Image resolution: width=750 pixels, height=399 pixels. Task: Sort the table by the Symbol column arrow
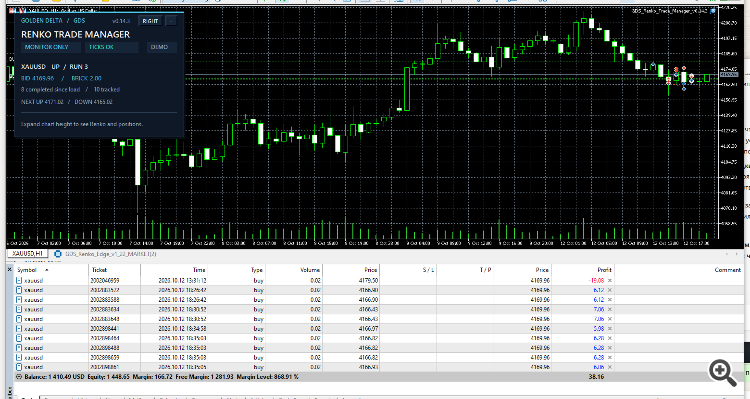click(x=46, y=270)
